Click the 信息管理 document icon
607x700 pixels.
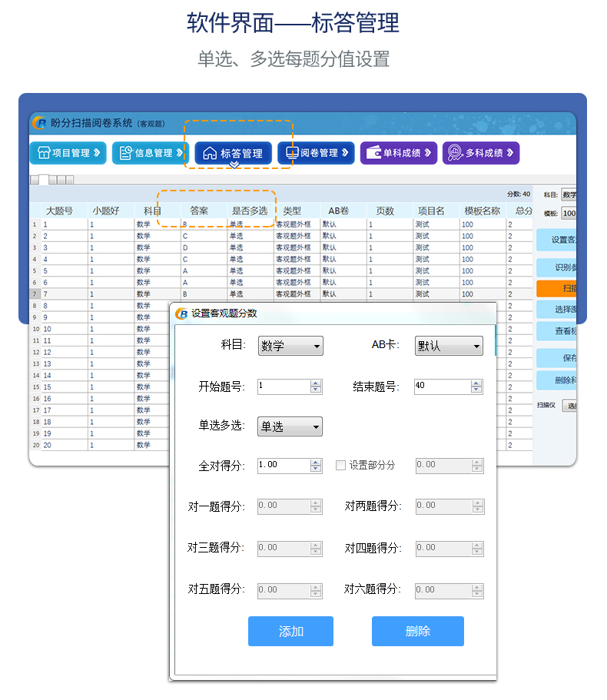tap(125, 153)
